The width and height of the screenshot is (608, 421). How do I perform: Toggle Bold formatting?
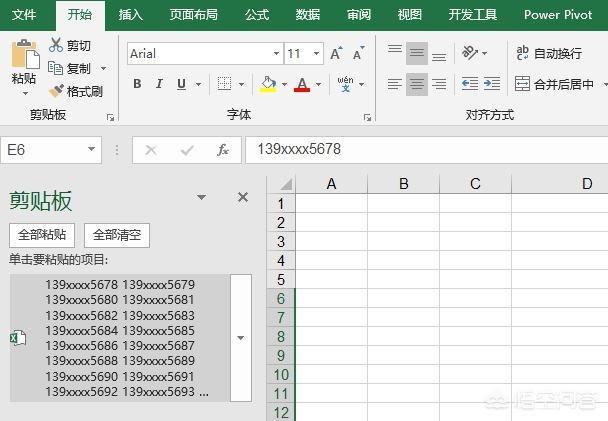137,83
